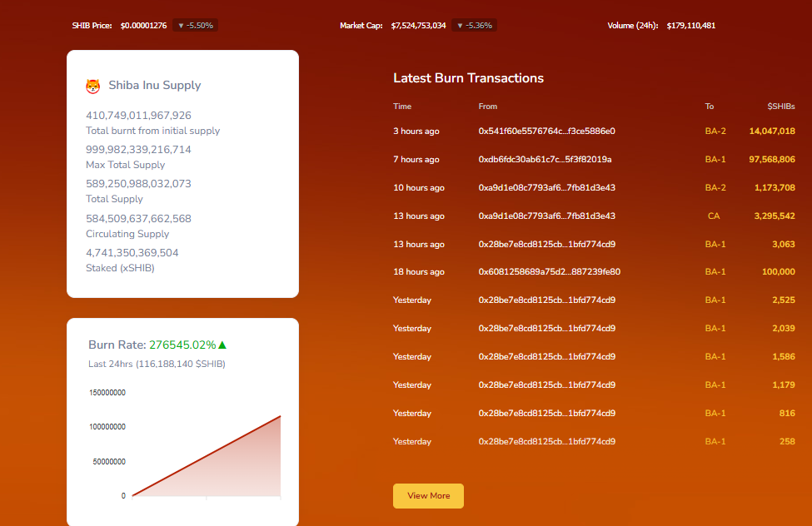
Task: Click the From column header
Action: (488, 107)
